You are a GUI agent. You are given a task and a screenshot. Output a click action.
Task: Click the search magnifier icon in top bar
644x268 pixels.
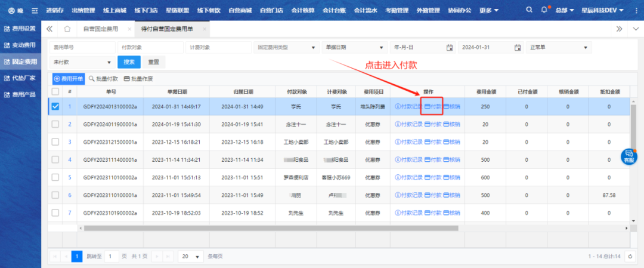pyautogui.click(x=529, y=10)
